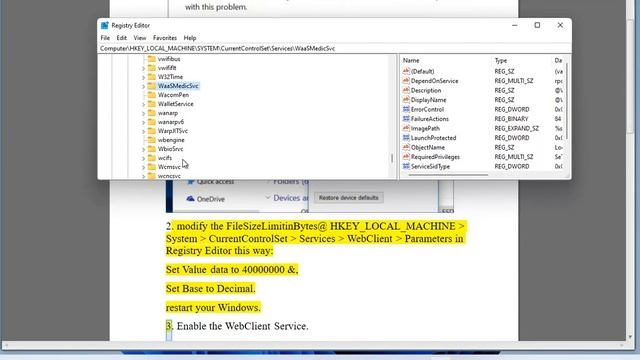Viewport: 640px width, 360px height.
Task: Click the registry path address bar
Action: pos(334,49)
